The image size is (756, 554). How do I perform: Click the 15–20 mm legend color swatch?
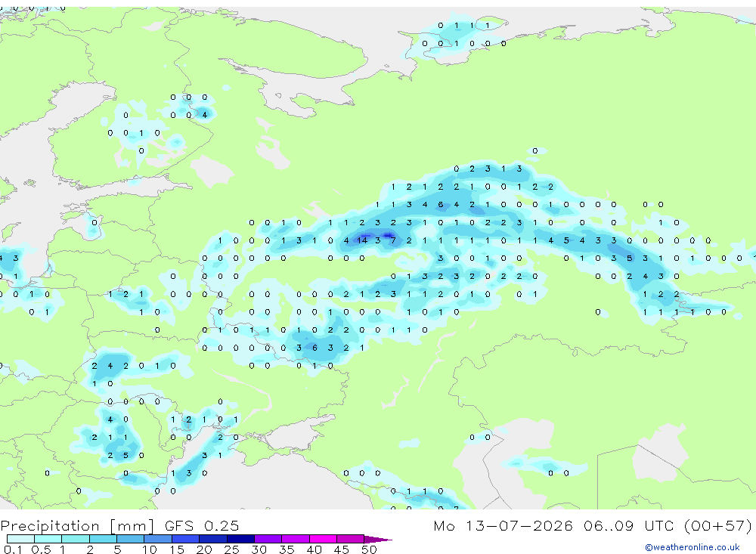click(186, 539)
